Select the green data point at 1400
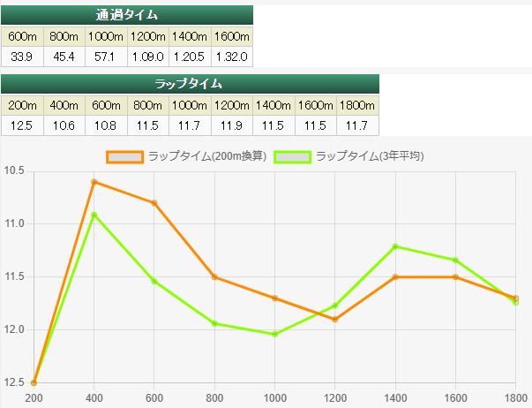Image resolution: width=532 pixels, height=408 pixels. [395, 246]
